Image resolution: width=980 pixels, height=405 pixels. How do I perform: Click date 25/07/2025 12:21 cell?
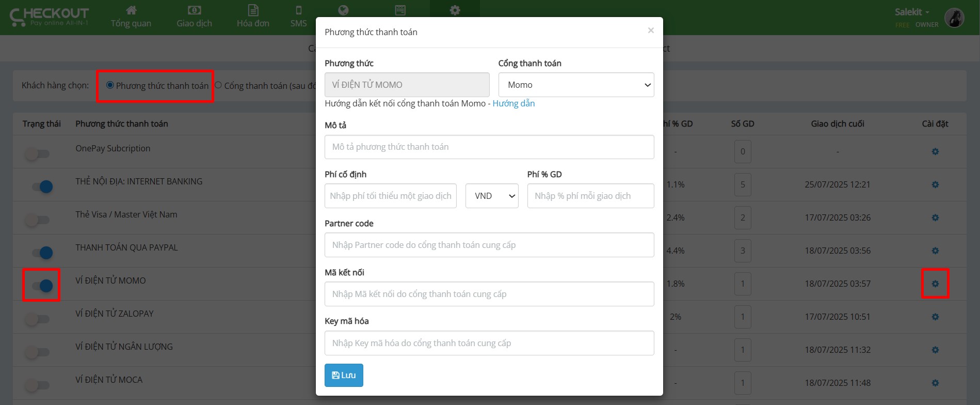point(838,184)
